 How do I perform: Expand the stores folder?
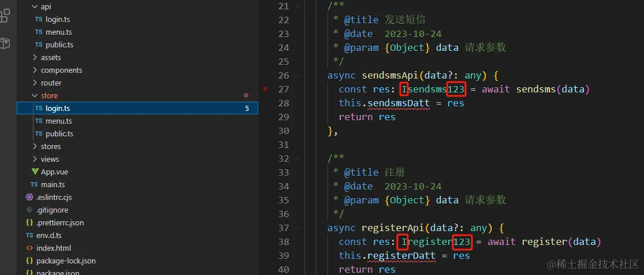[x=35, y=147]
